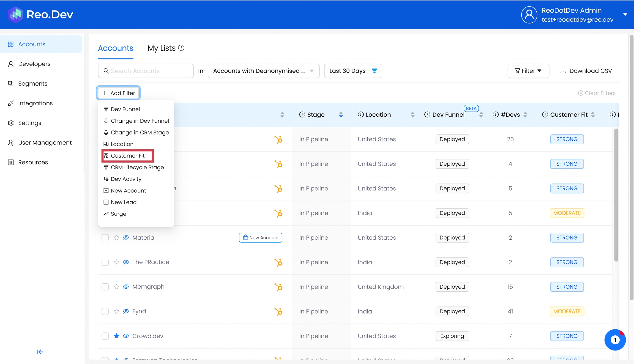Choose Customer Fit from filter menu
Image resolution: width=634 pixels, height=364 pixels.
tap(128, 156)
